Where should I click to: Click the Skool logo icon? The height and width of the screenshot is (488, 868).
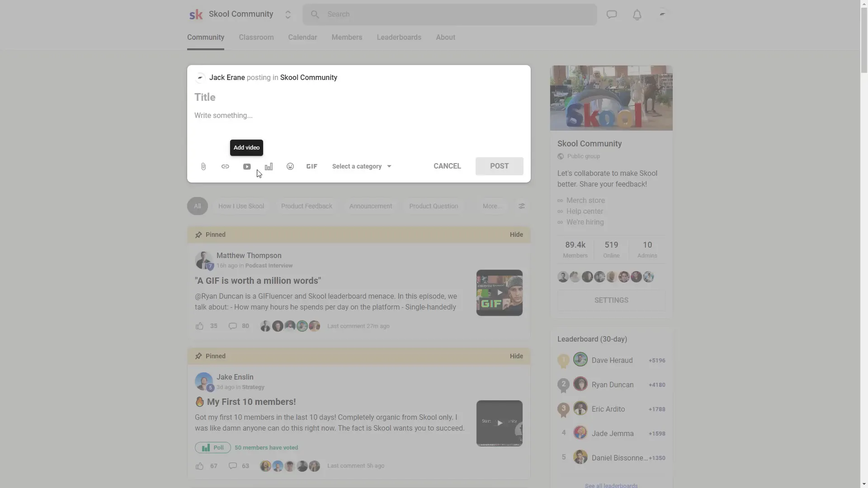click(196, 14)
